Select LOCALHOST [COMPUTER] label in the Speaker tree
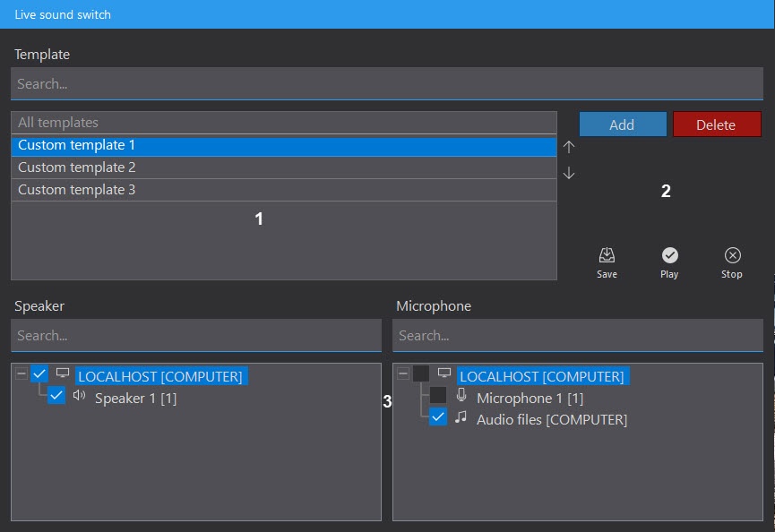 coord(160,376)
